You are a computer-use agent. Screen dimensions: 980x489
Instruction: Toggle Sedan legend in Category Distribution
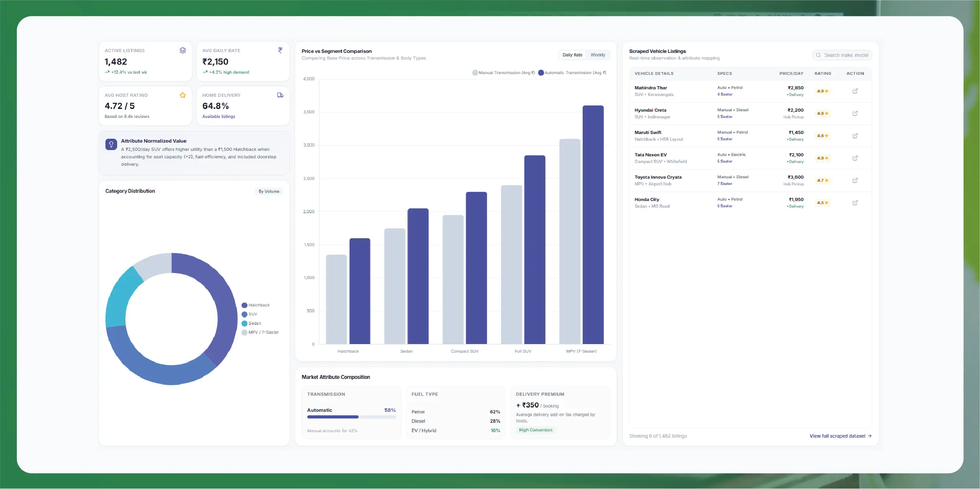(251, 323)
